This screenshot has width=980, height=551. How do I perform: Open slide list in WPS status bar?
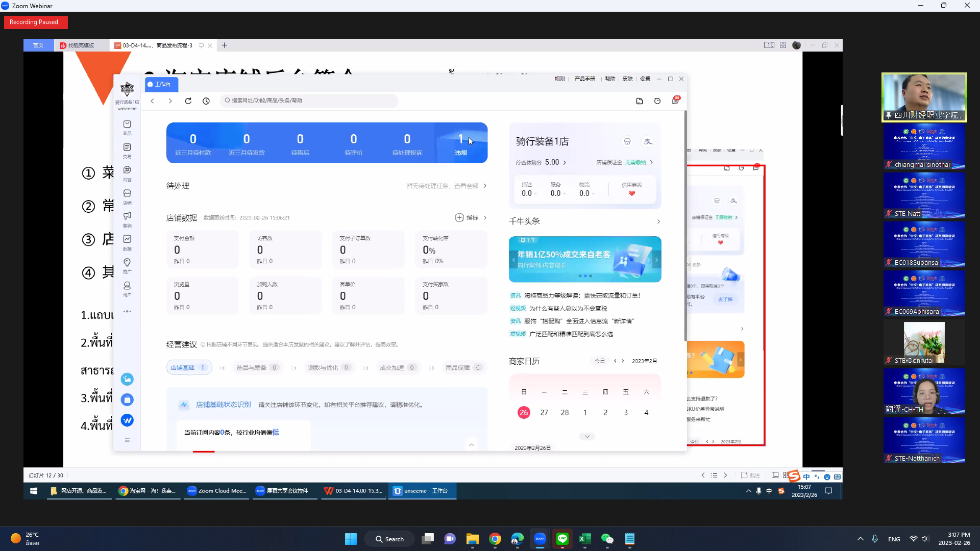[714, 475]
